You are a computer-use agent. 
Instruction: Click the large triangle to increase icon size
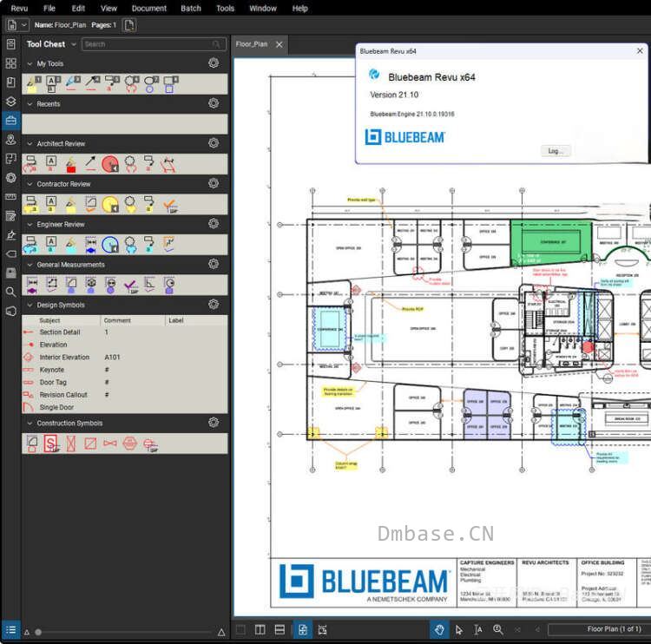click(x=221, y=633)
